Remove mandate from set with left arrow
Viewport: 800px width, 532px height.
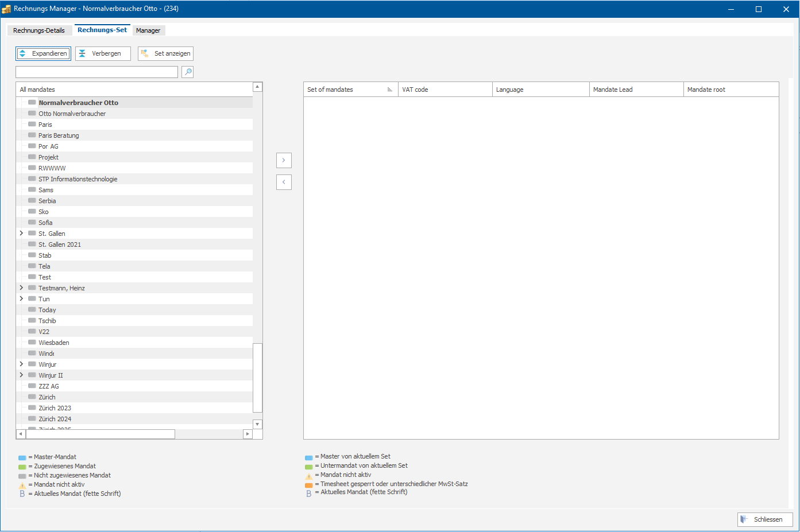click(284, 182)
